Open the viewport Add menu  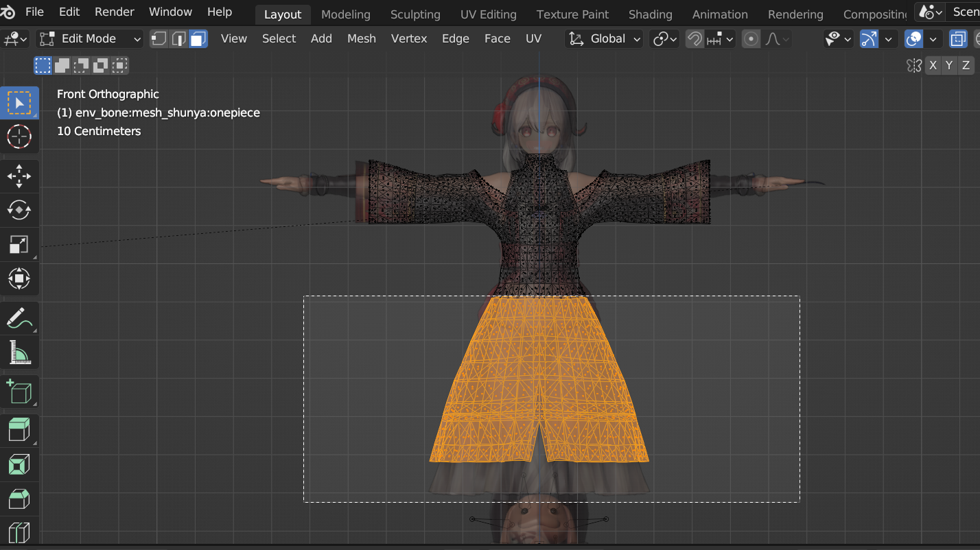(x=321, y=39)
